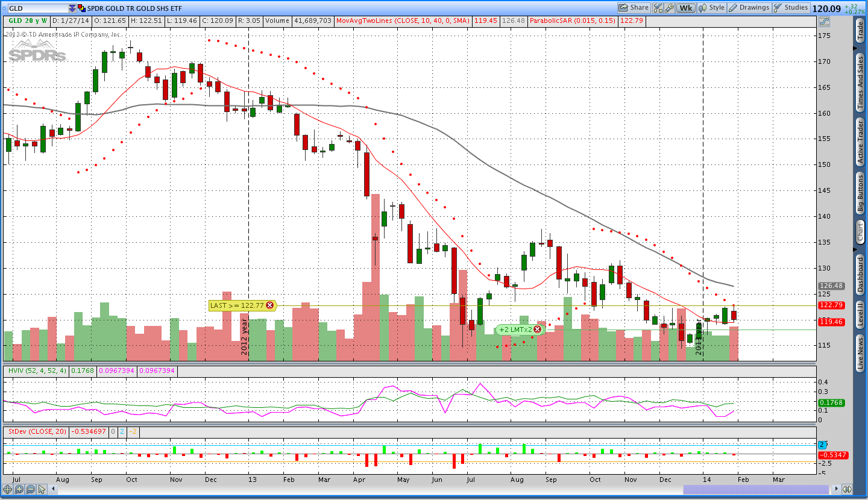Open chart settings wrench icon
Image resolution: width=868 pixels, height=500 pixels.
coord(669,8)
